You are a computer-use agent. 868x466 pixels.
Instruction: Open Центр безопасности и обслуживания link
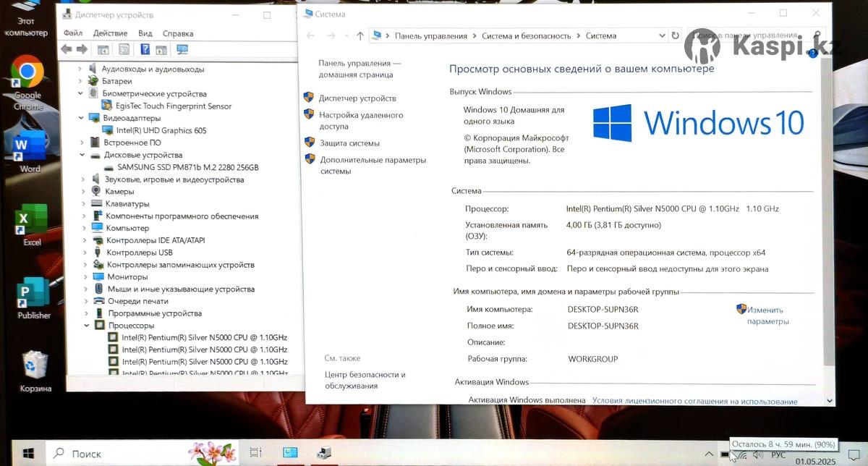pyautogui.click(x=365, y=380)
